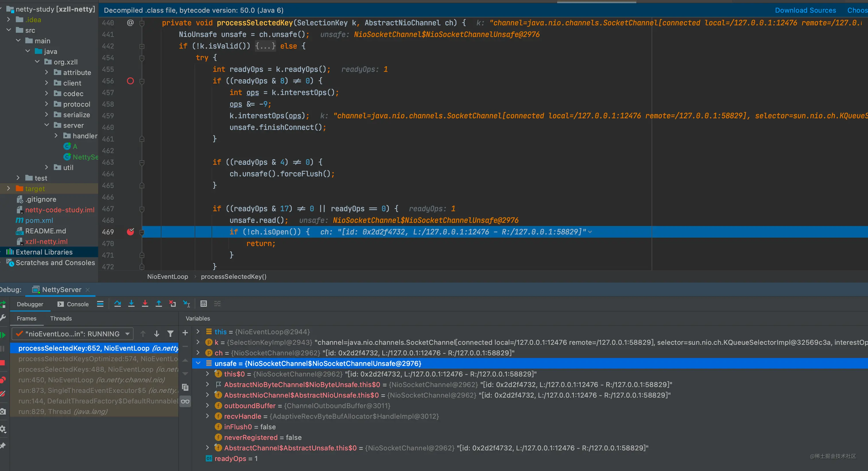Click the Download Sources link
Image resolution: width=868 pixels, height=471 pixels.
(x=805, y=10)
